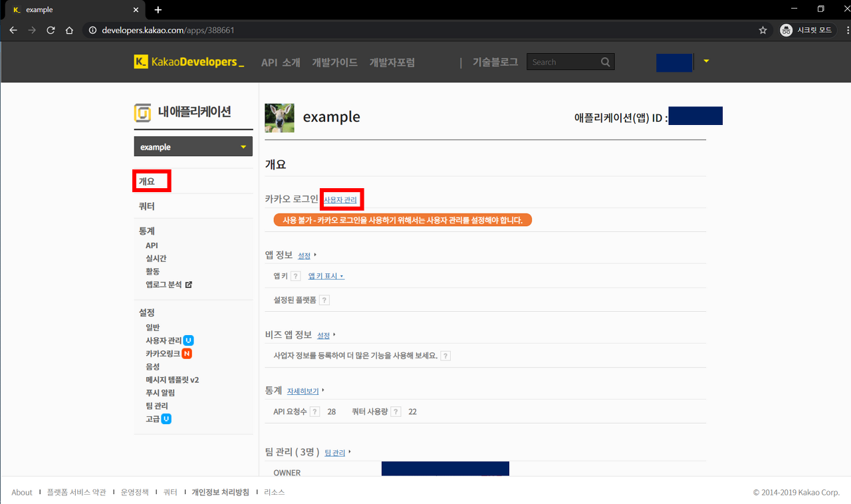Image resolution: width=851 pixels, height=504 pixels.
Task: Open 활동 statistics in sidebar
Action: click(153, 271)
